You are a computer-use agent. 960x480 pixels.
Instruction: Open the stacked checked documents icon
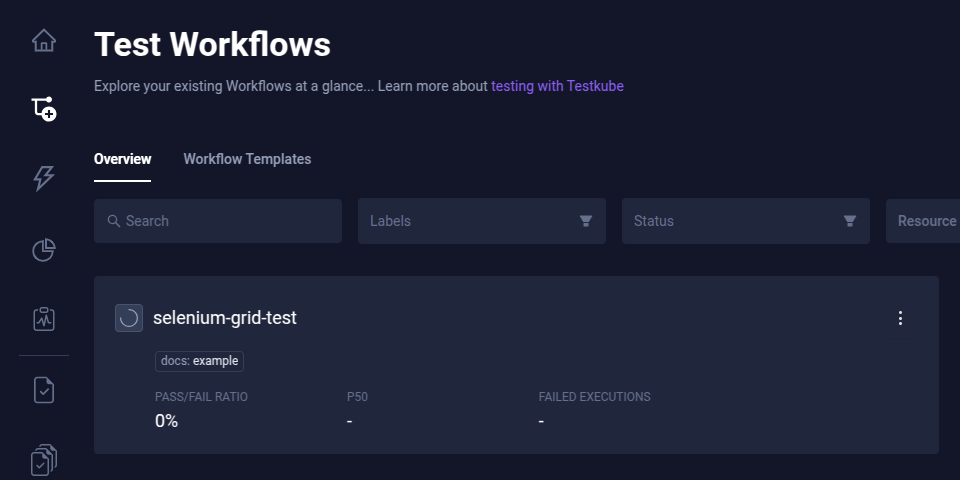43,459
